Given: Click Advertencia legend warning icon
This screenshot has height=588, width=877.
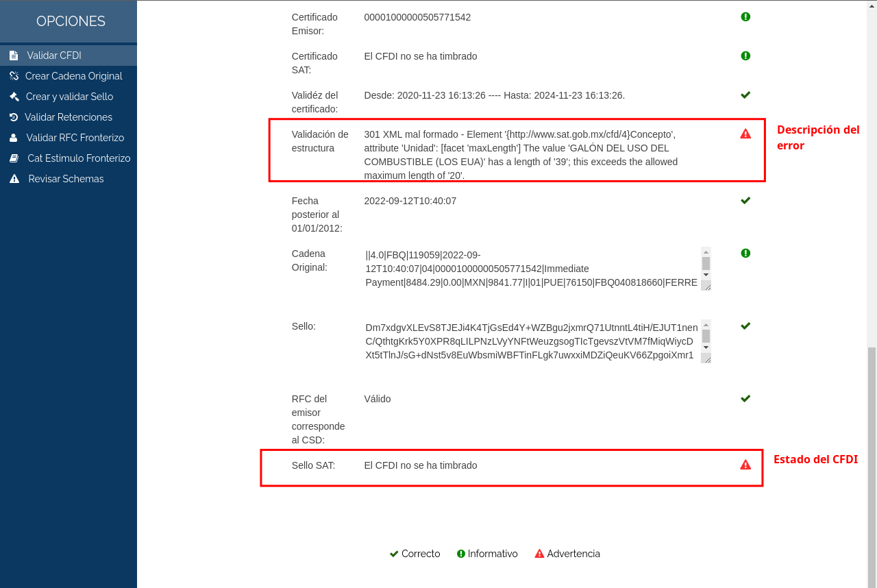Looking at the screenshot, I should tap(539, 554).
